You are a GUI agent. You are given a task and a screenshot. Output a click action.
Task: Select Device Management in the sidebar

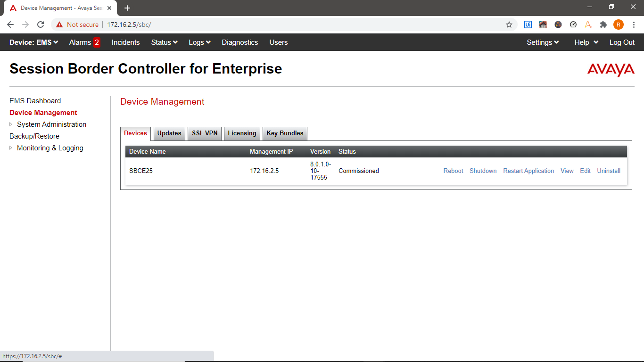pyautogui.click(x=43, y=113)
